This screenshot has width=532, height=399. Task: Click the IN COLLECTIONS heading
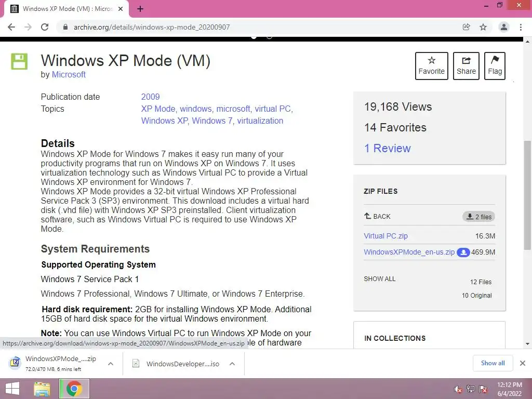(x=395, y=338)
